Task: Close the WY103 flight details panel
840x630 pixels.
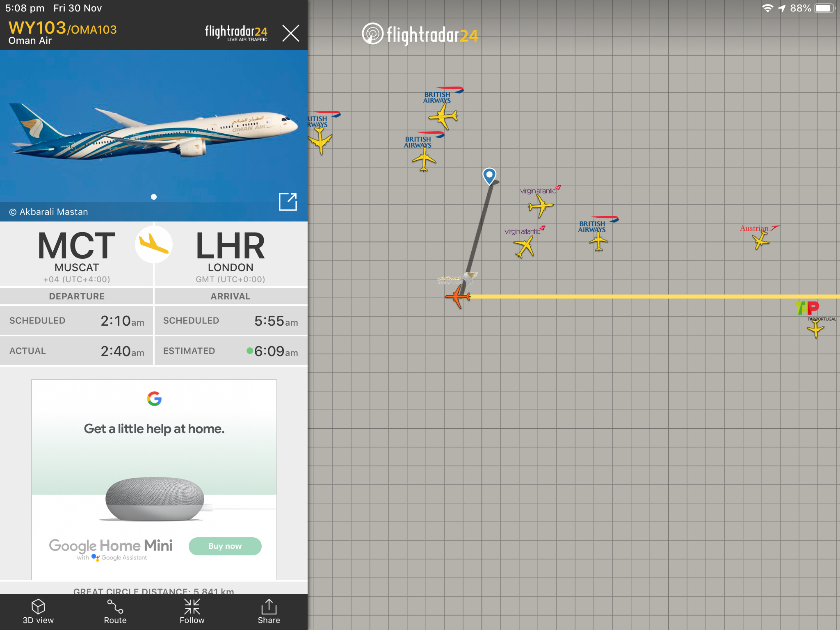Action: (291, 33)
